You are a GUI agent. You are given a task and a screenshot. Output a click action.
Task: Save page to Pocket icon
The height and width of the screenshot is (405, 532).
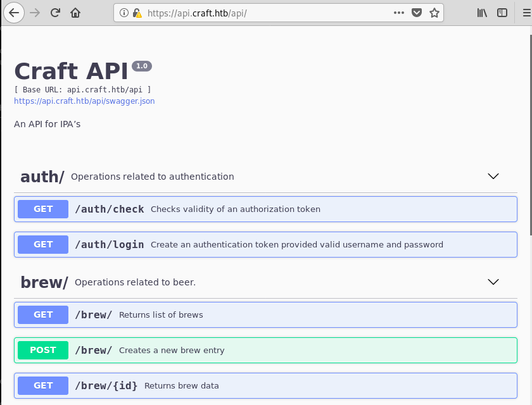[x=417, y=13]
